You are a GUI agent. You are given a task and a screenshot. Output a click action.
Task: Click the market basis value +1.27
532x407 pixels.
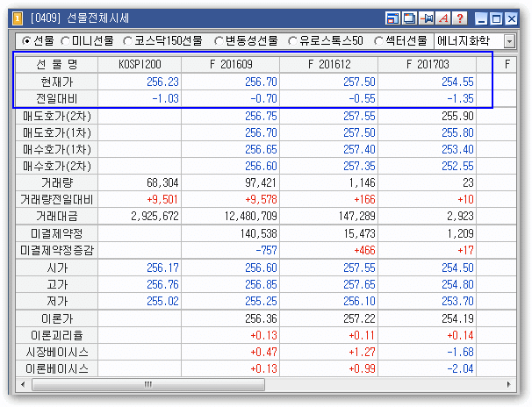click(362, 352)
